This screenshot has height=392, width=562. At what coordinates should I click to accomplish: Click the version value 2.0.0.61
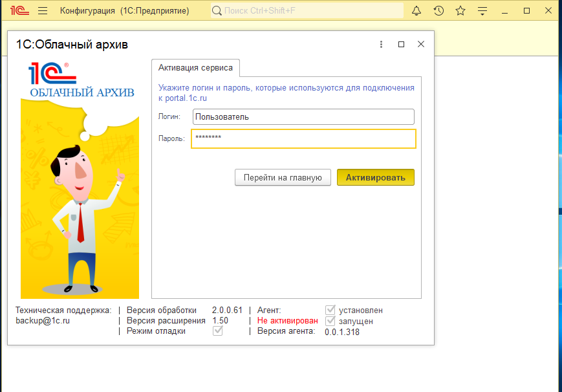coord(227,310)
